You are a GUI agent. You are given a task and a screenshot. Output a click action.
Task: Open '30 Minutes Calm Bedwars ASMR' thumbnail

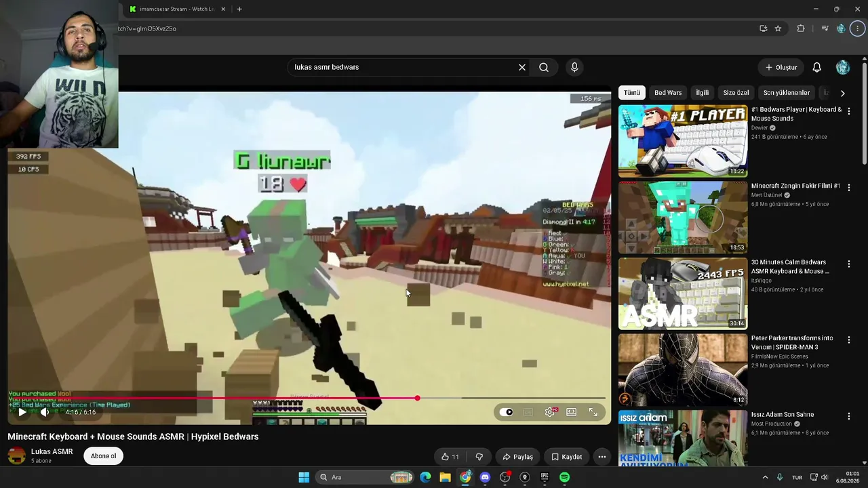click(683, 293)
